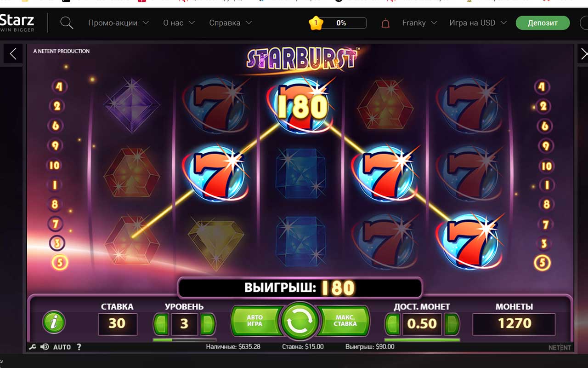This screenshot has width=588, height=368.
Task: Open the help question mark icon
Action: pos(79,347)
